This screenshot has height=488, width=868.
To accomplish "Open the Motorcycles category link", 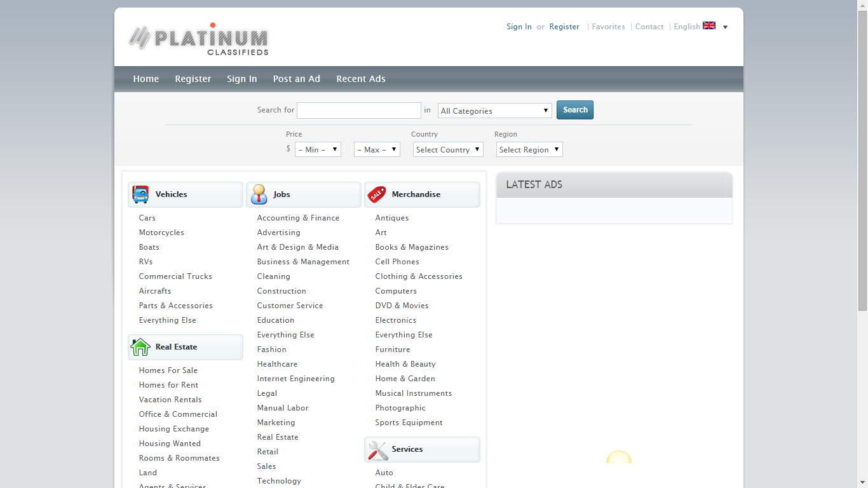I will [x=161, y=233].
